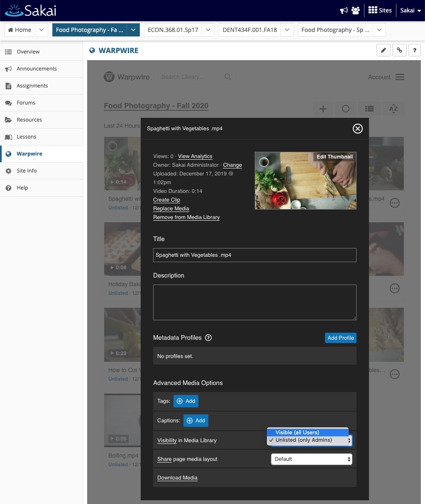Open the Share page media layout dropdown
Viewport: 425px width, 504px height.
click(311, 459)
